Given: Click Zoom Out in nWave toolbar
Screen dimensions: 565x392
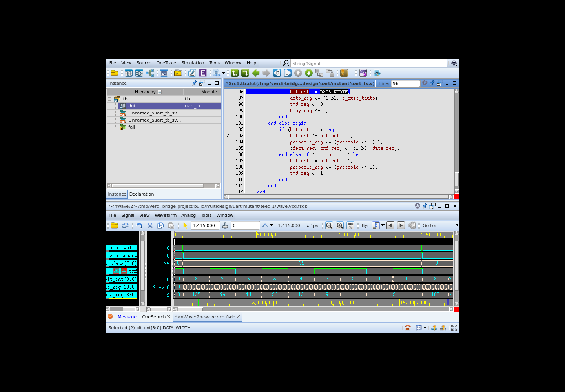Looking at the screenshot, I should pyautogui.click(x=329, y=225).
